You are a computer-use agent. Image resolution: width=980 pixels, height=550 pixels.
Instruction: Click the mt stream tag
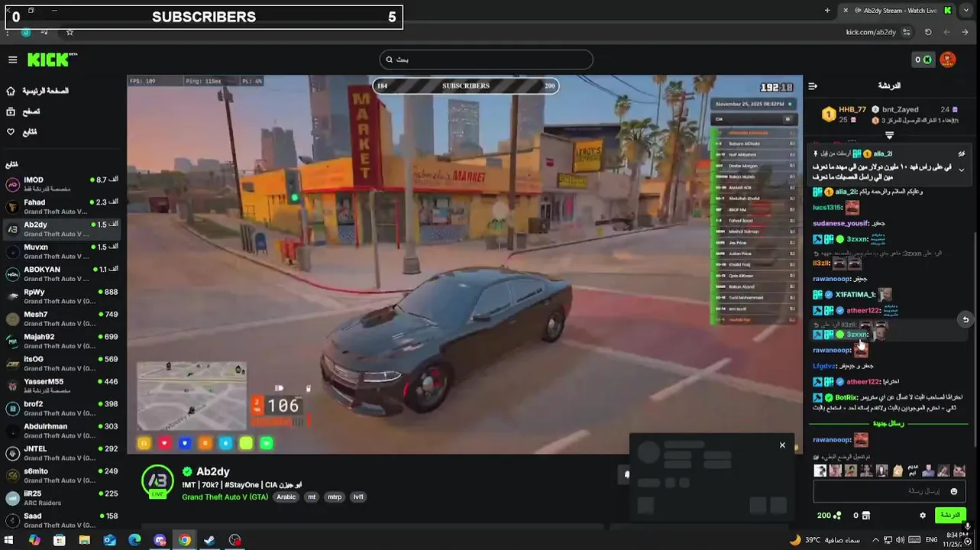click(x=312, y=497)
